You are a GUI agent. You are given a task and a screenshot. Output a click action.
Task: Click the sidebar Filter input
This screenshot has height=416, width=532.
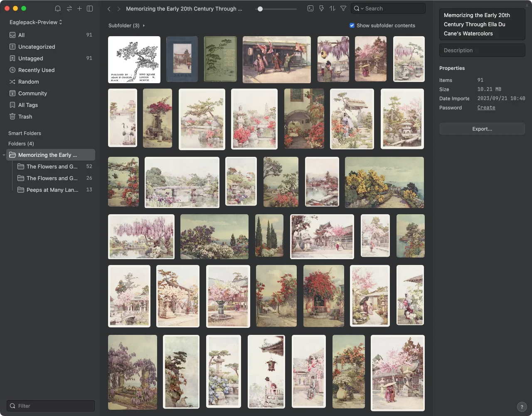tap(51, 406)
